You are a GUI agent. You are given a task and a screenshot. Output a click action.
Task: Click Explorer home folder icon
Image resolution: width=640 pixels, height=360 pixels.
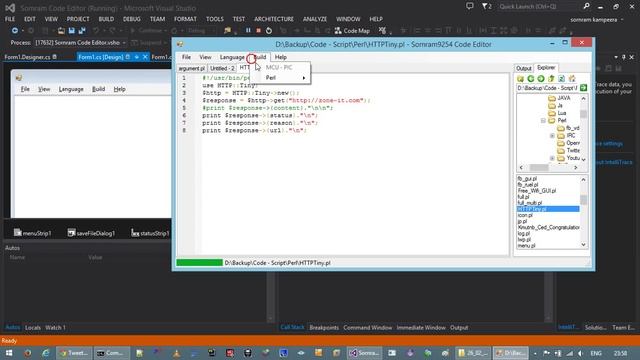(x=572, y=78)
